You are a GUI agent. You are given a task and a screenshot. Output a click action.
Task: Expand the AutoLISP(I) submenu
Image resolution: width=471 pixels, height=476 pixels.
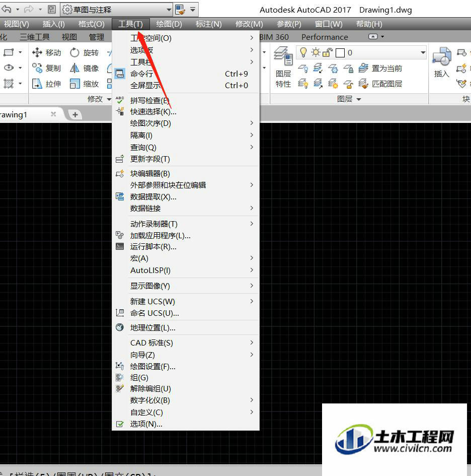(x=186, y=270)
